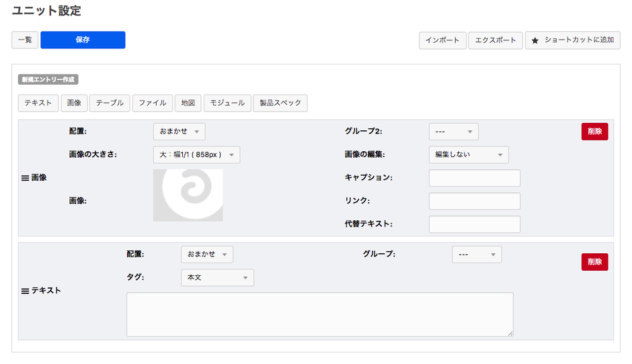Add a テーブル unit
Viewport: 632px width, 364px height.
[110, 103]
